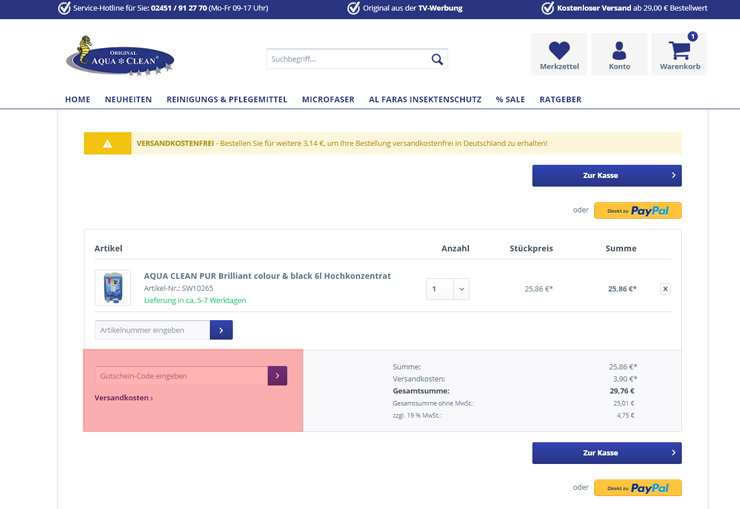Click the warning triangle icon
The height and width of the screenshot is (509, 740).
(108, 143)
